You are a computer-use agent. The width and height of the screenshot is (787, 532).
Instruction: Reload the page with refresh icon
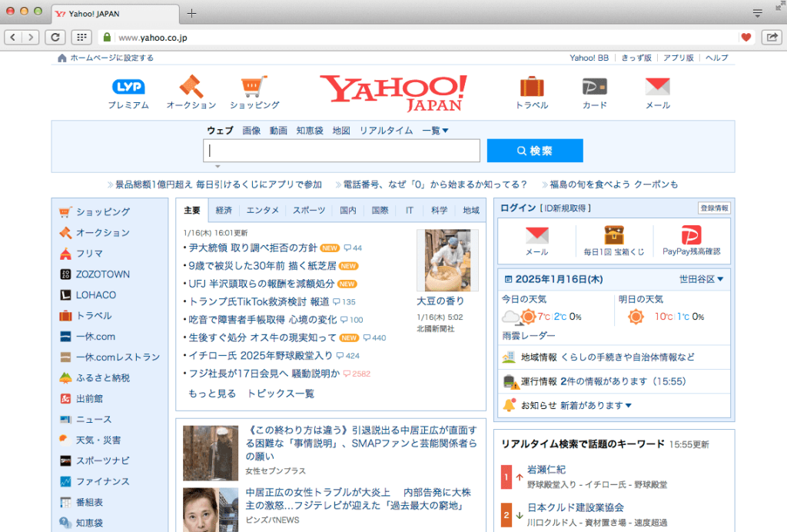(55, 37)
